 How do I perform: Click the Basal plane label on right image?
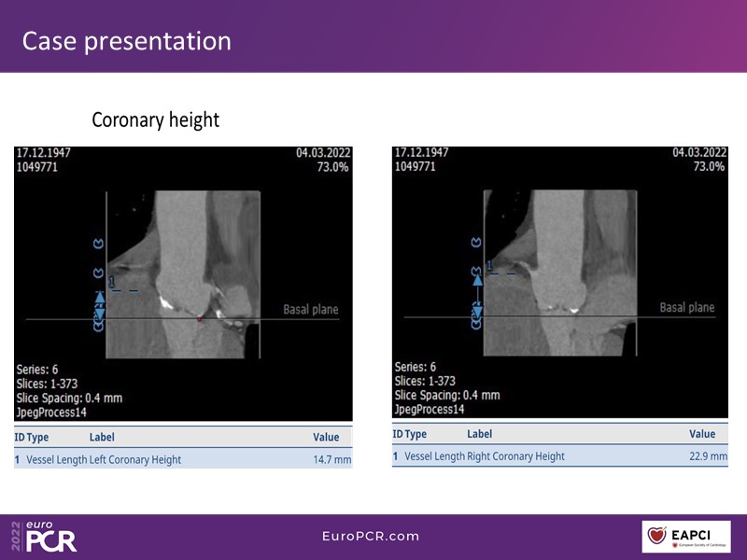click(x=686, y=307)
